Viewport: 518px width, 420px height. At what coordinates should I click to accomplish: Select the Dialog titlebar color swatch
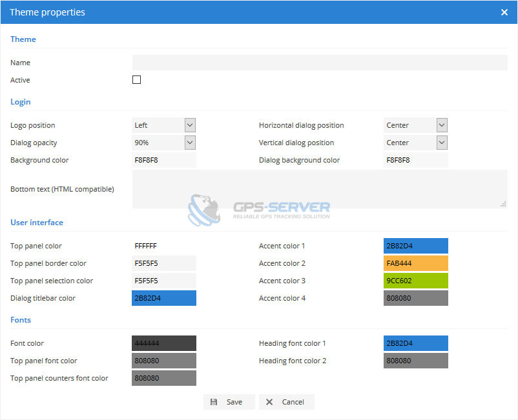click(164, 298)
